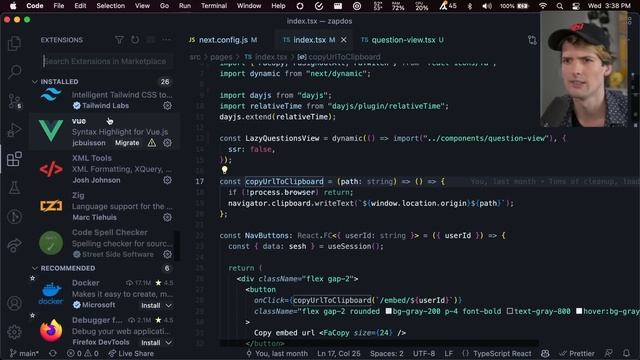Click errors and warnings count in status bar
This screenshot has height=360, width=640.
pyautogui.click(x=82, y=353)
